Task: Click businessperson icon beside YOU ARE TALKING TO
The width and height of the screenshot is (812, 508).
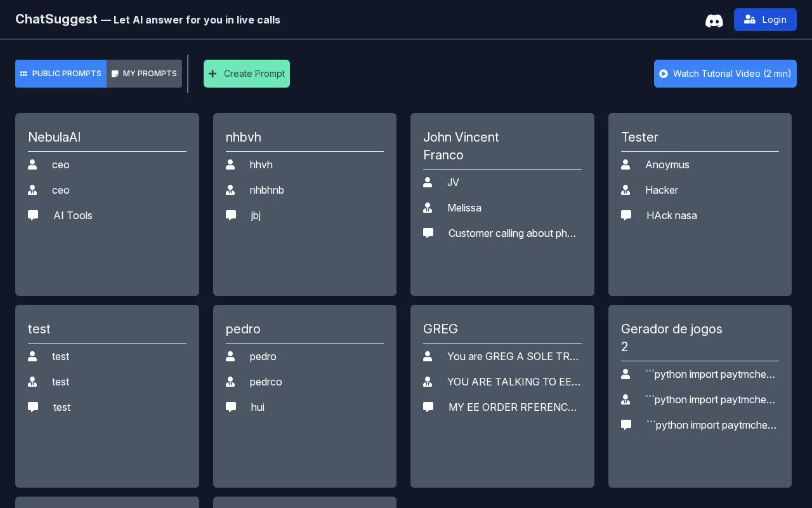Action: (x=428, y=382)
